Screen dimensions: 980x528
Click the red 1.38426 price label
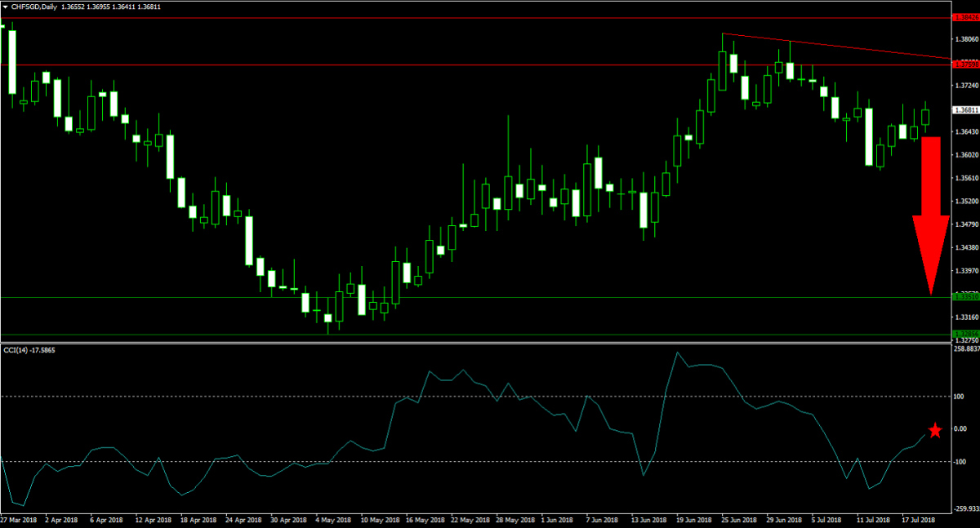(966, 16)
